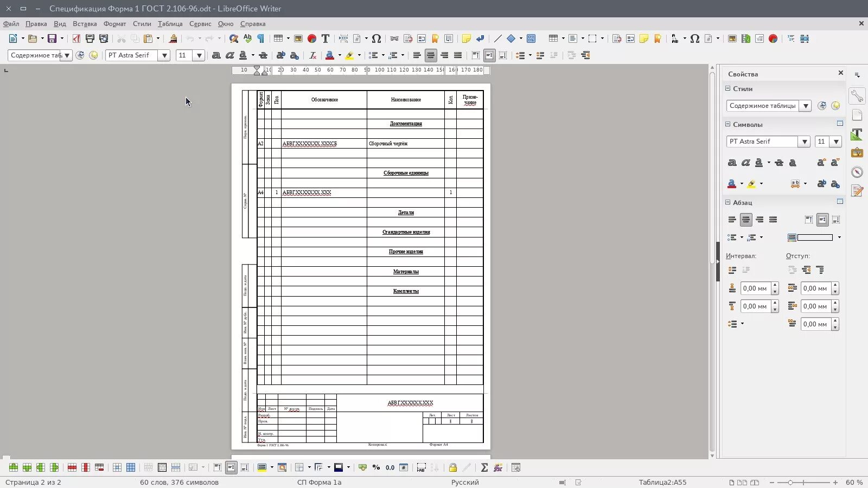Toggle Shadow in sidebar Character section

coord(793,163)
